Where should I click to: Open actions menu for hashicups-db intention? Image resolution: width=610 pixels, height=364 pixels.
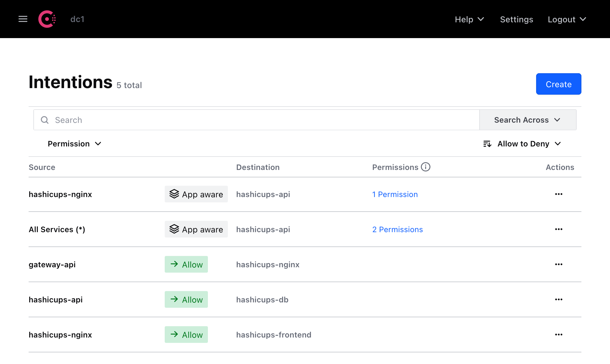tap(558, 299)
